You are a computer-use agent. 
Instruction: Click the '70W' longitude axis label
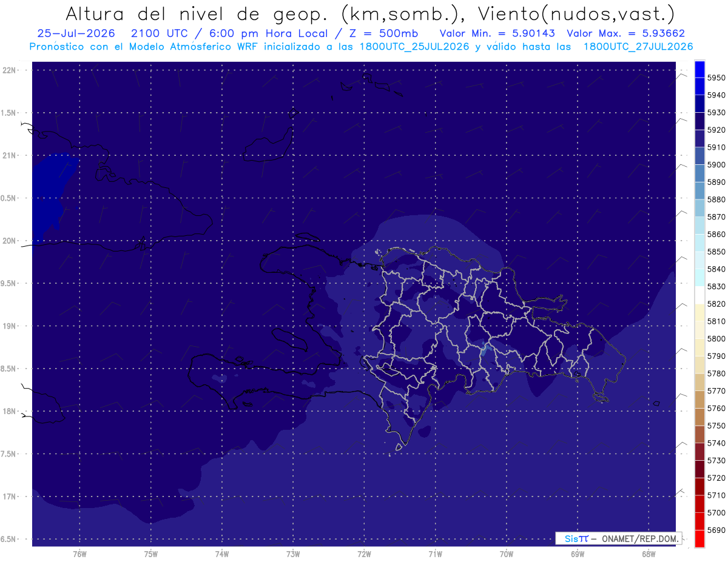(507, 554)
